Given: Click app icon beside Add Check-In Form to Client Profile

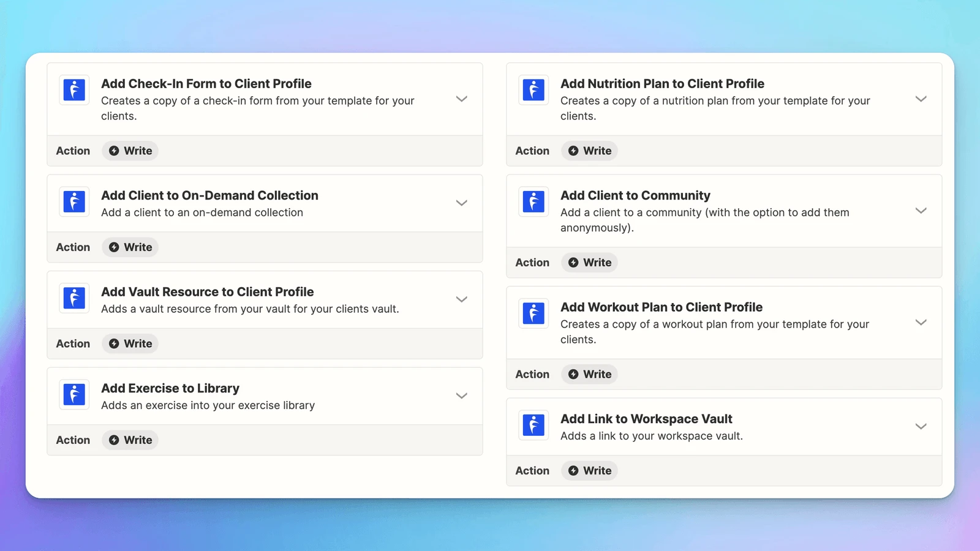Looking at the screenshot, I should click(x=74, y=90).
